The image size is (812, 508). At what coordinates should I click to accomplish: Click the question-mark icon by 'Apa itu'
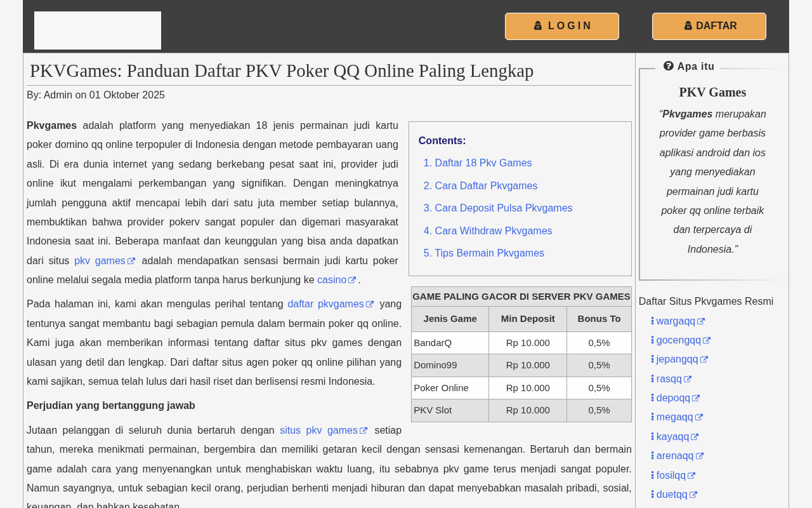(x=669, y=66)
